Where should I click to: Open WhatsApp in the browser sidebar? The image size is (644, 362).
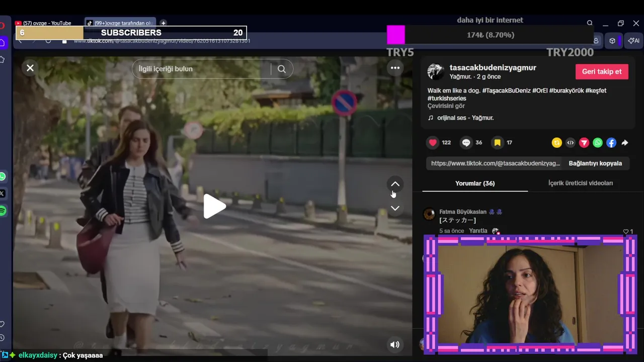click(3, 176)
